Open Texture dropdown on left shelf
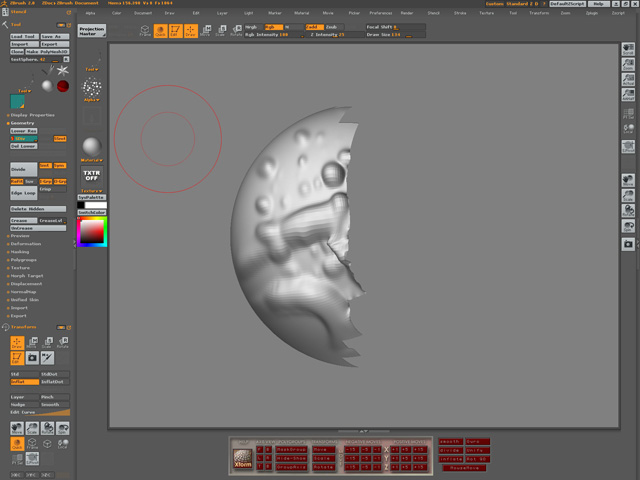 pos(92,191)
